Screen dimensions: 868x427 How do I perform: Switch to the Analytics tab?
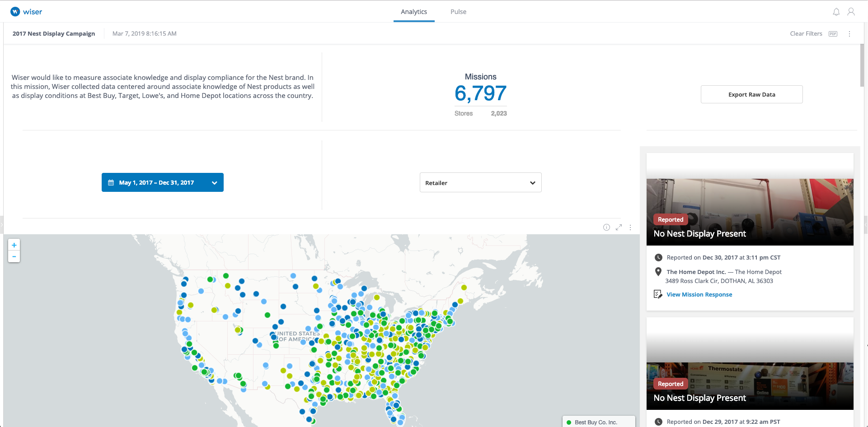[414, 12]
